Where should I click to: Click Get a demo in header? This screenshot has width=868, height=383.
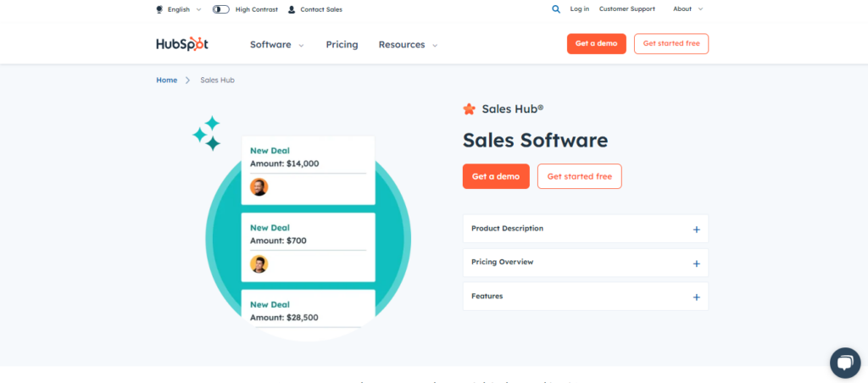pos(596,44)
